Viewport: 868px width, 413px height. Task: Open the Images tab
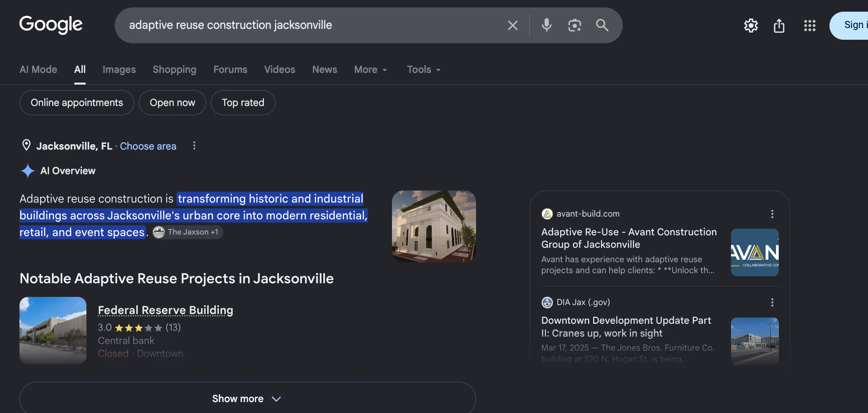[119, 69]
